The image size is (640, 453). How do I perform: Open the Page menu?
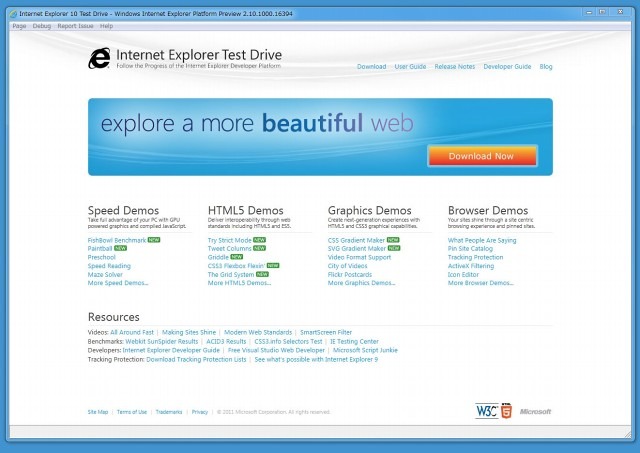[x=19, y=26]
